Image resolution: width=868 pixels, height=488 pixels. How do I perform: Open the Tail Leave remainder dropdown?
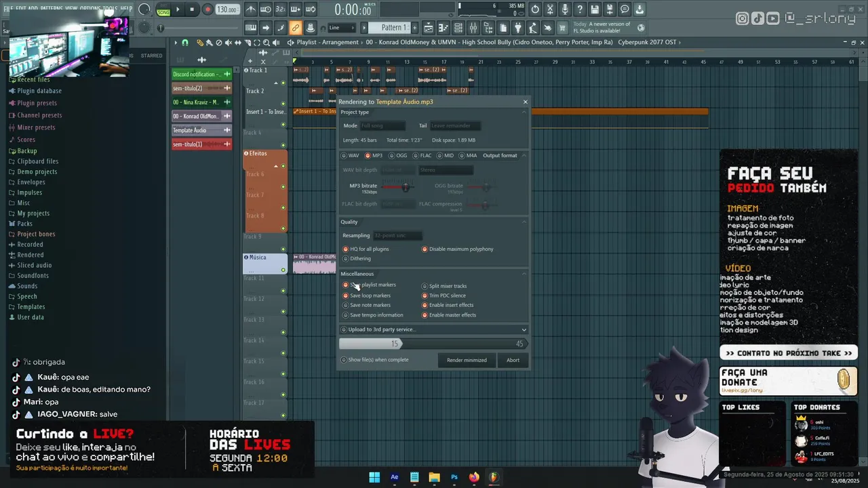(x=455, y=125)
